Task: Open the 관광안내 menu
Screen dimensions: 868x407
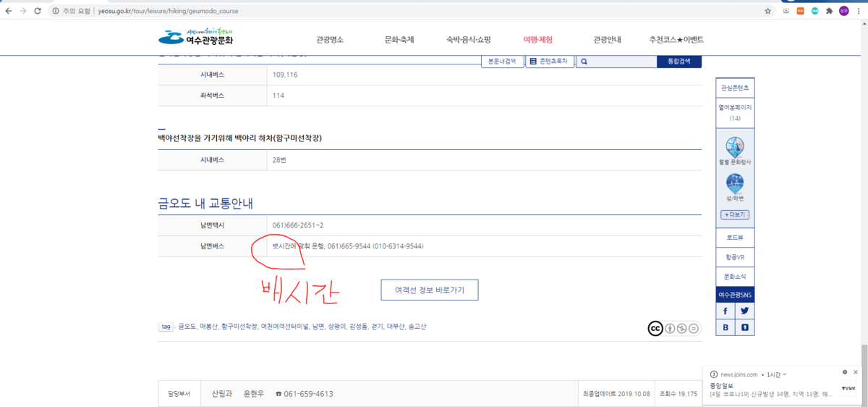Action: pyautogui.click(x=607, y=40)
